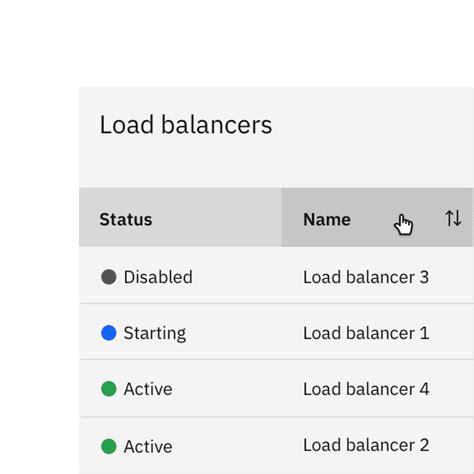Screen dimensions: 474x474
Task: Click Active status in Load balancer 4 row
Action: 148,389
